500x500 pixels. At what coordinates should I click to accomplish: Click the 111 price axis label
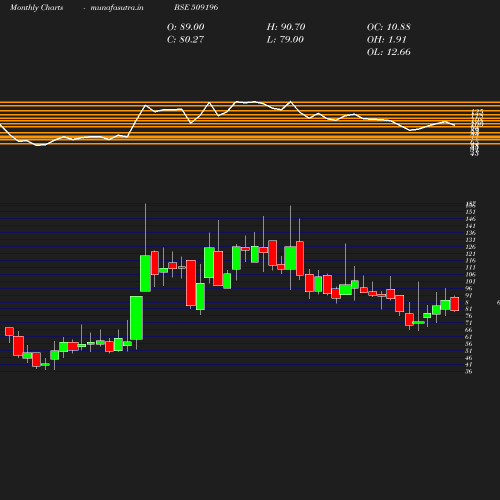coord(470,267)
